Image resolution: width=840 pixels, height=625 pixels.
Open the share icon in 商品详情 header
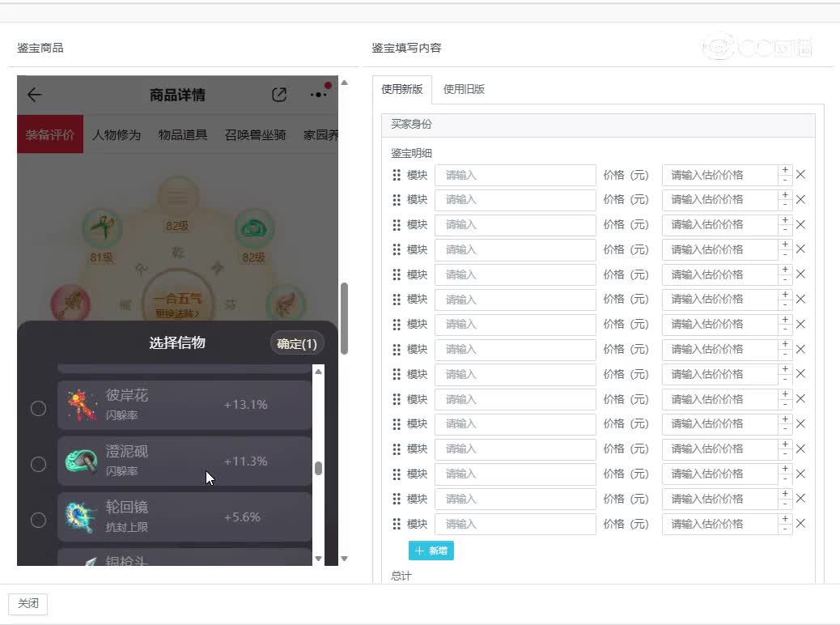click(x=279, y=95)
